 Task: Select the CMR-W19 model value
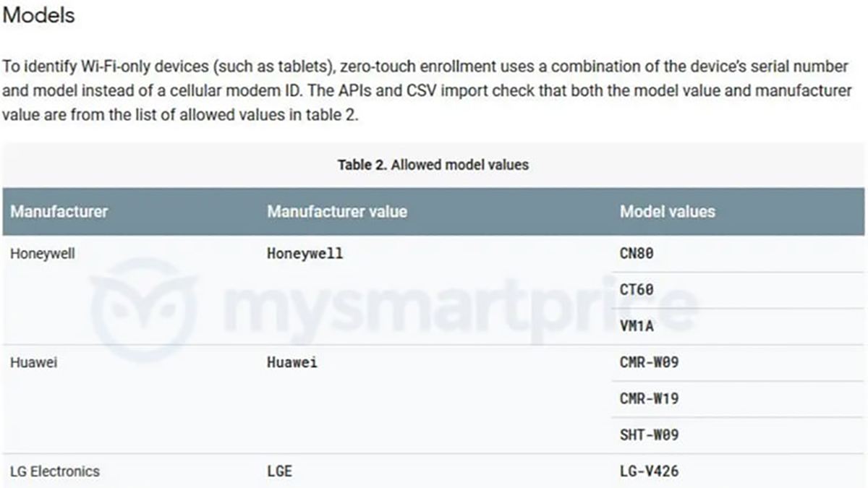[x=649, y=399]
